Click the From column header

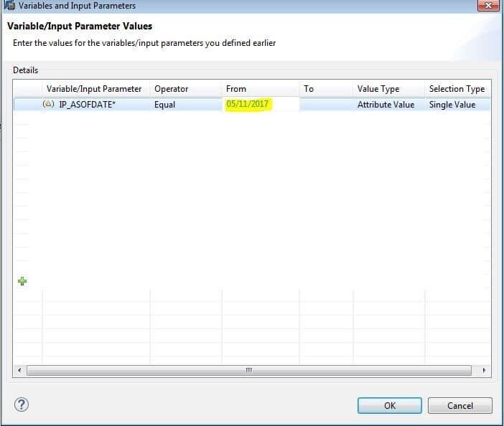[236, 89]
